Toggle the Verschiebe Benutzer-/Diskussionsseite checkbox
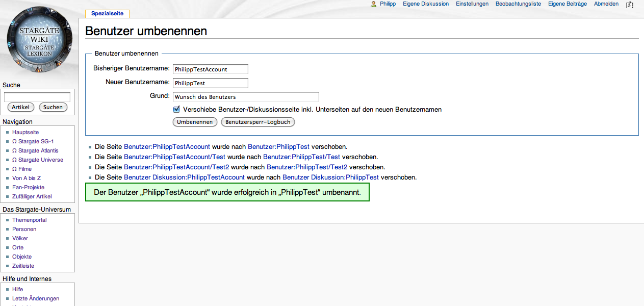Image resolution: width=644 pixels, height=306 pixels. point(176,109)
